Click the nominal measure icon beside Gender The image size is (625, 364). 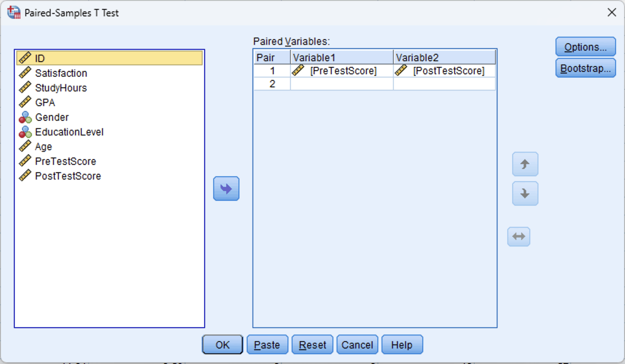pos(25,117)
